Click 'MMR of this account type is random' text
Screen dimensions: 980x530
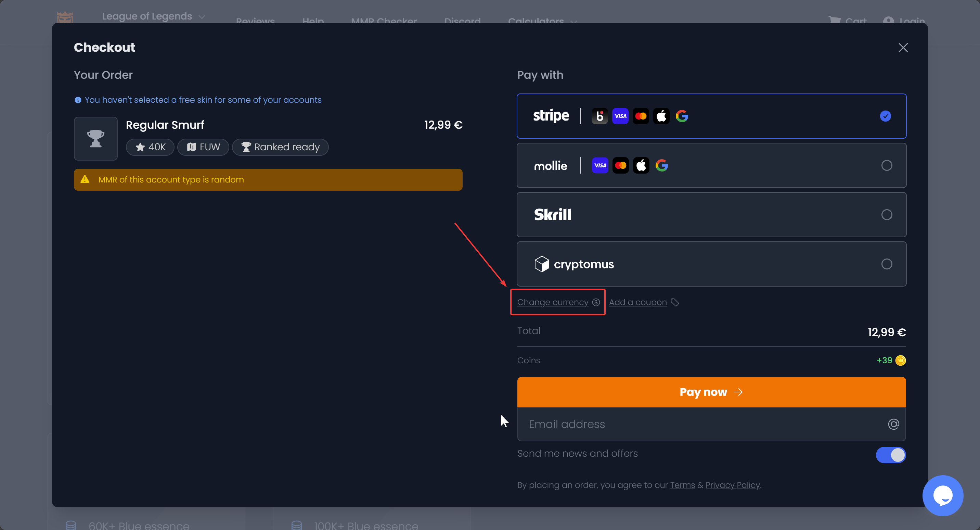(x=171, y=179)
